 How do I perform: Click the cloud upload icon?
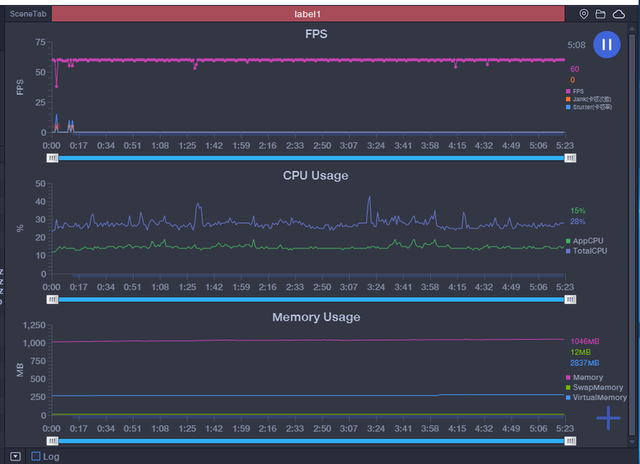point(617,14)
